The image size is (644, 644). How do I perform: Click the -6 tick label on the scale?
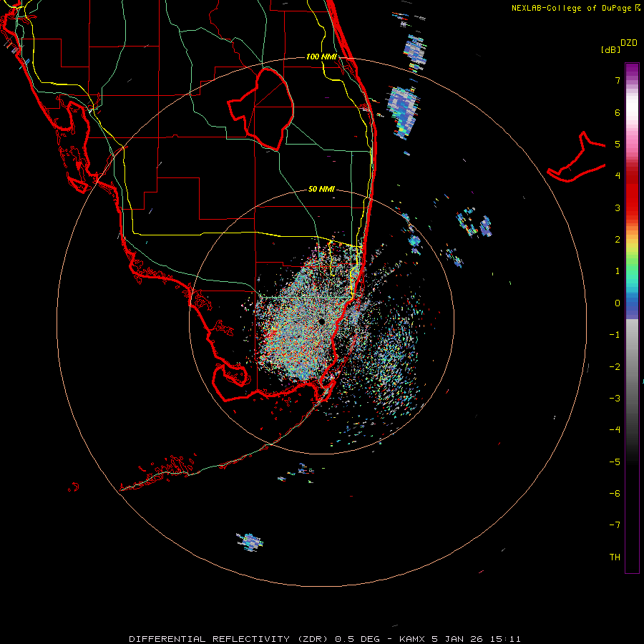[x=615, y=493]
